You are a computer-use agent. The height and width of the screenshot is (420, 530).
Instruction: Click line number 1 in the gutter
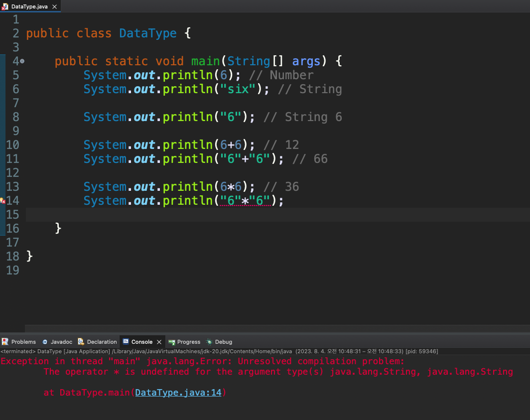tap(16, 19)
